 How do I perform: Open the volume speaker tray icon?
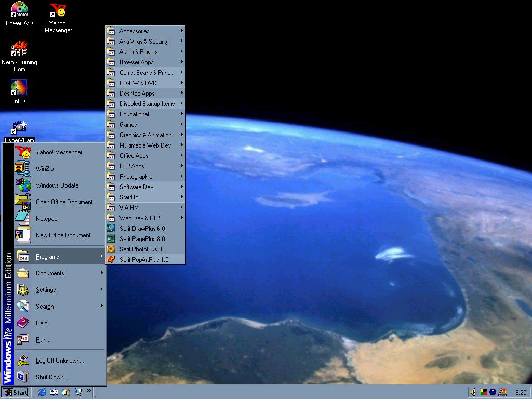(x=473, y=393)
